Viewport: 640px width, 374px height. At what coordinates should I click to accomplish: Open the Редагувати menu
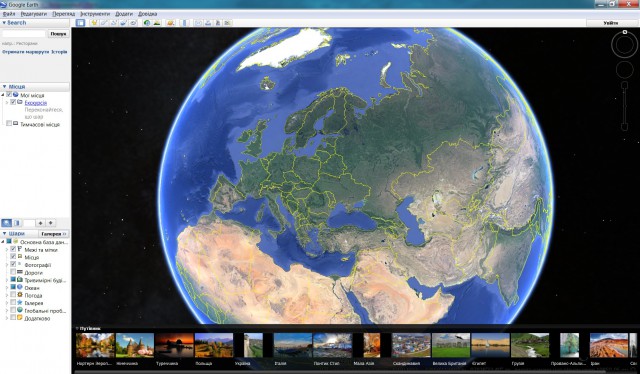click(x=34, y=14)
